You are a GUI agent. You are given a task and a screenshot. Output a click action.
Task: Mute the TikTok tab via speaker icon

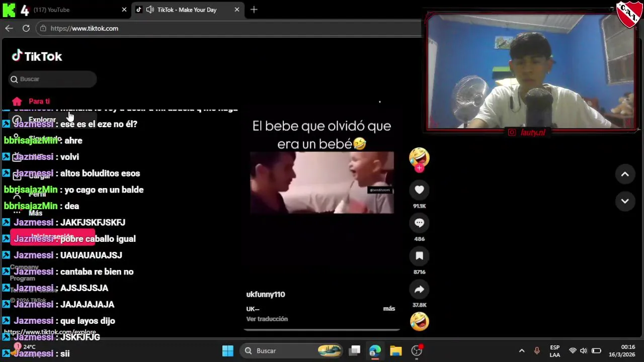pos(150,10)
